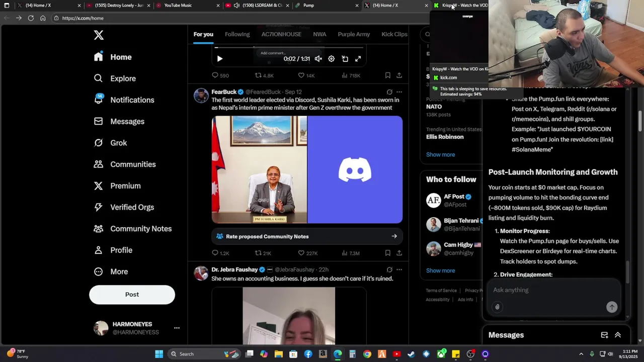Viewport: 644px width, 362px height.
Task: Open account options dots beside HARMONEYES
Action: pyautogui.click(x=177, y=328)
